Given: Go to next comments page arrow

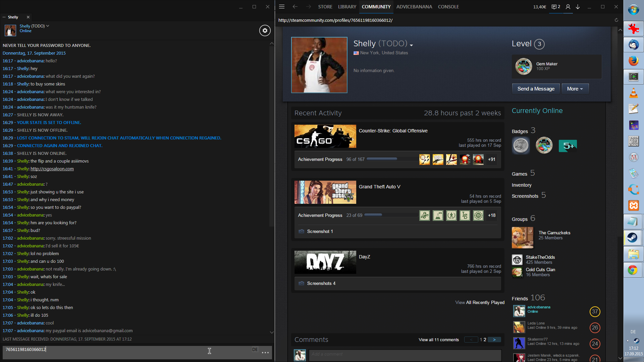Looking at the screenshot, I should coord(494,340).
